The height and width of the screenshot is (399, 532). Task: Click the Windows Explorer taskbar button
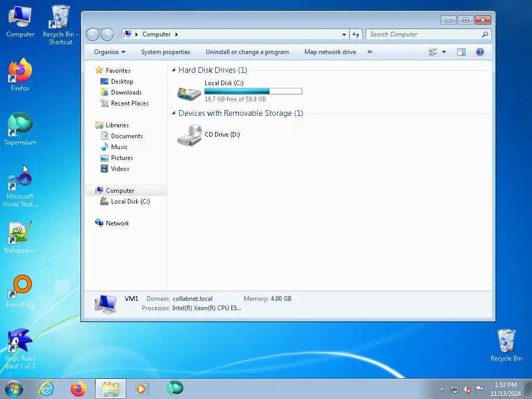click(111, 389)
